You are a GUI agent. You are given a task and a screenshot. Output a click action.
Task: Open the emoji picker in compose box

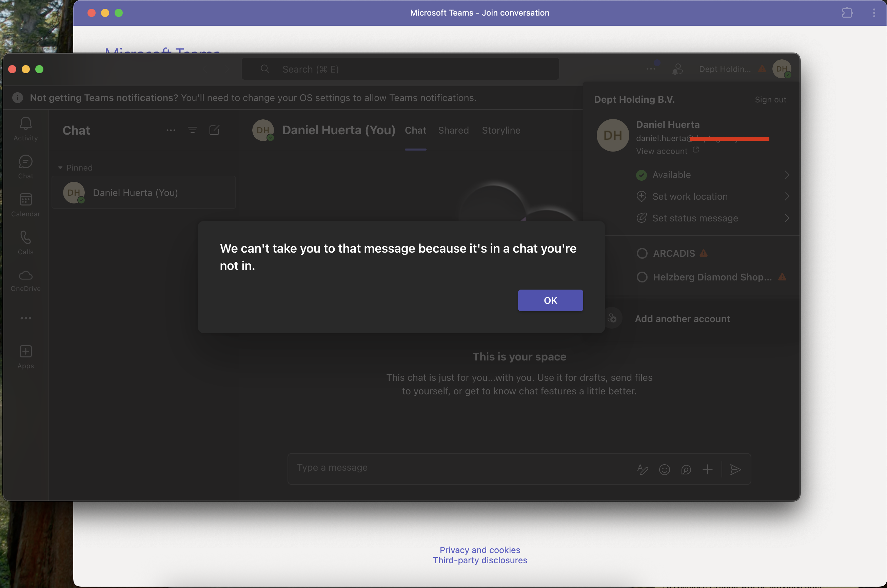[664, 470]
